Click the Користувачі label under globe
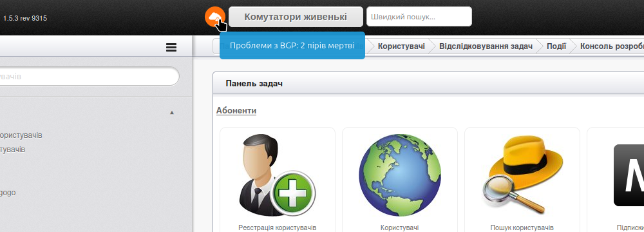The width and height of the screenshot is (644, 232). coord(400,227)
